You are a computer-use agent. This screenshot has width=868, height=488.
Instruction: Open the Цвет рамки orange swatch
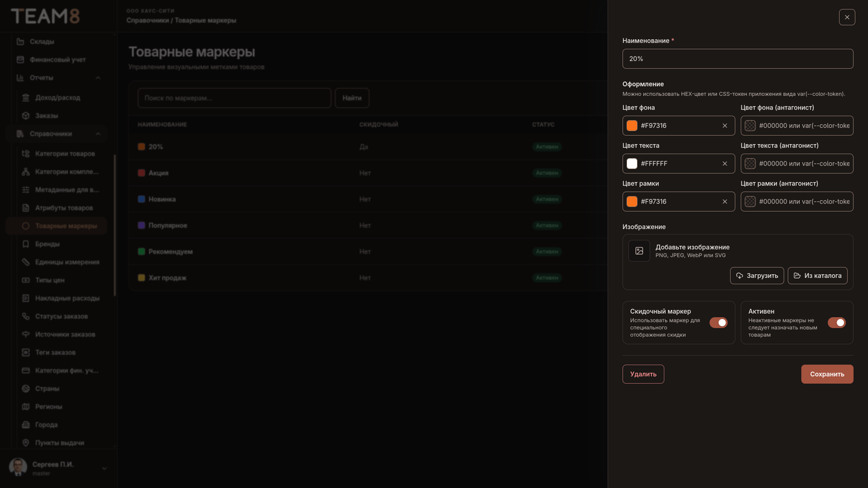point(632,202)
